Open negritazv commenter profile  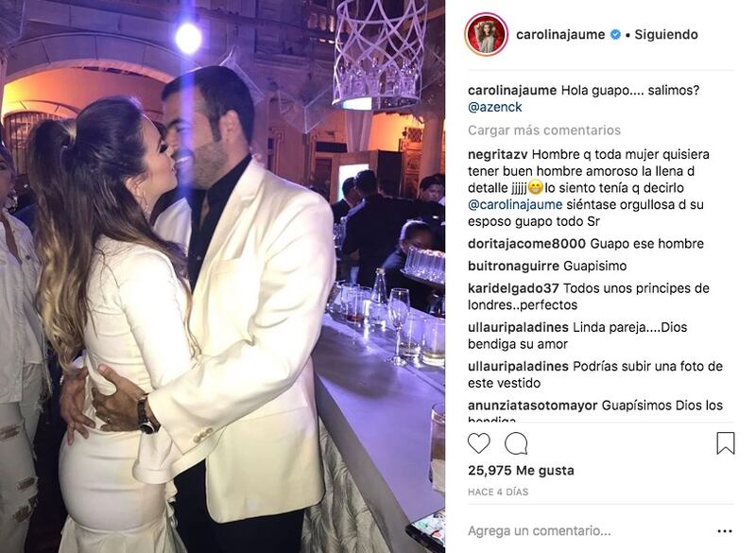tap(498, 155)
